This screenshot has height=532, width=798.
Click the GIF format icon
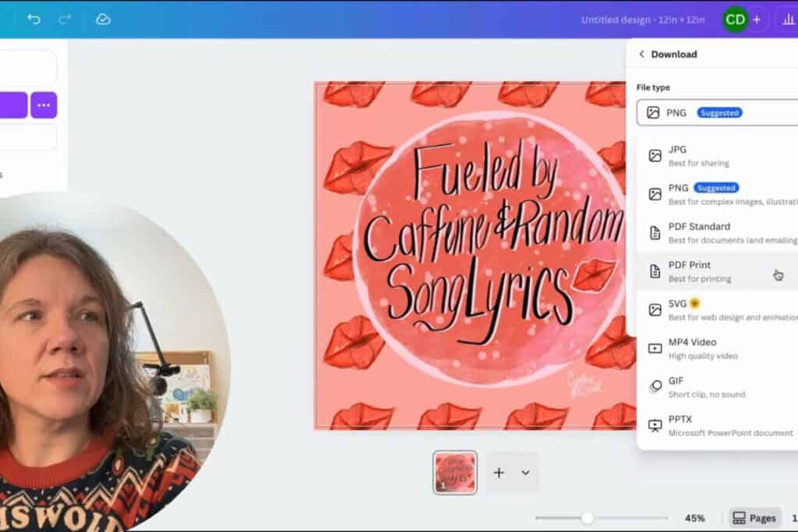pyautogui.click(x=655, y=386)
